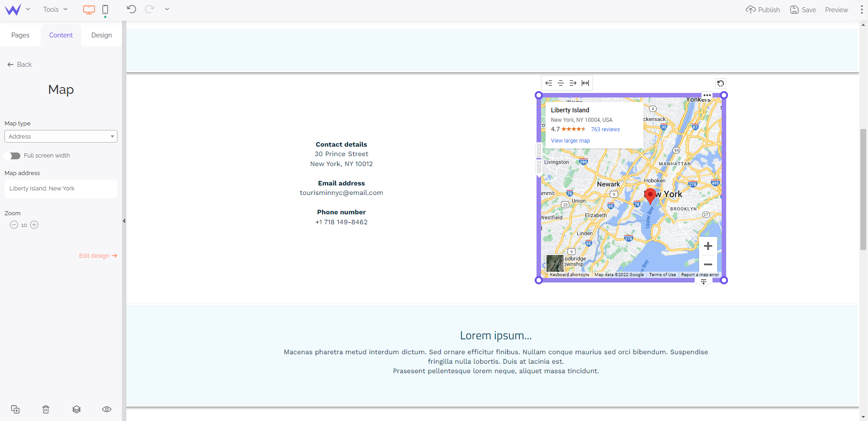Duplicate the map element
Screen dimensions: 868x421
[15, 409]
